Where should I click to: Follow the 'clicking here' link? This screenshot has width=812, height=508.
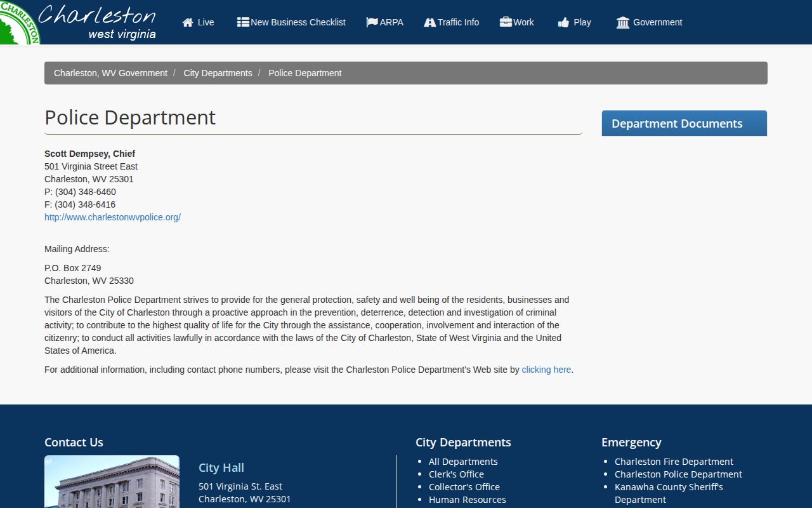546,370
